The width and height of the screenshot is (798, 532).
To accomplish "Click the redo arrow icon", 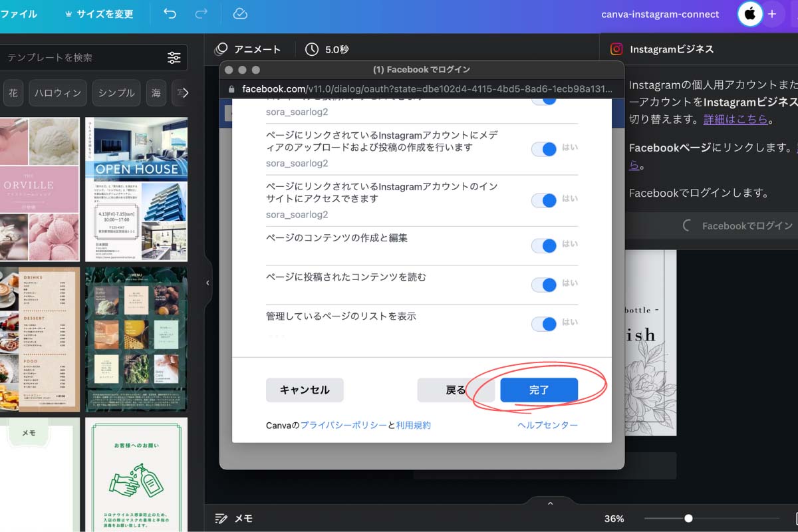I will click(x=203, y=13).
